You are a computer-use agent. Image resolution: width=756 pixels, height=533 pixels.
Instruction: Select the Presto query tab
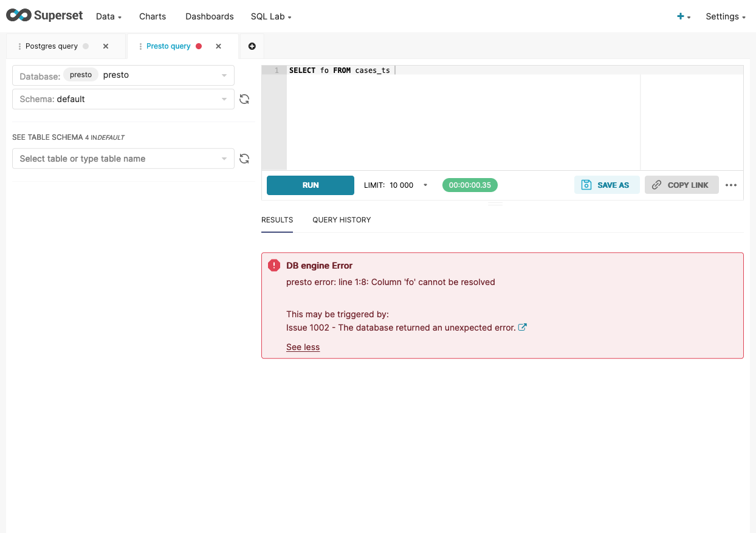click(x=168, y=46)
